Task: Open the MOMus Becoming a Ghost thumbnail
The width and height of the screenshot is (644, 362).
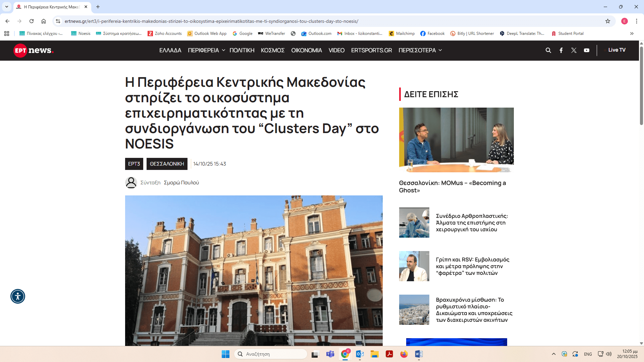Action: (456, 140)
